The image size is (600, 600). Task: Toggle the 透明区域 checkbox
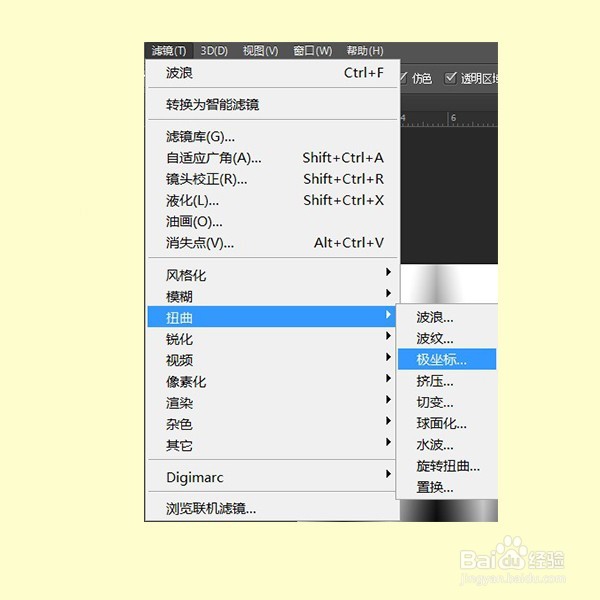click(x=450, y=78)
